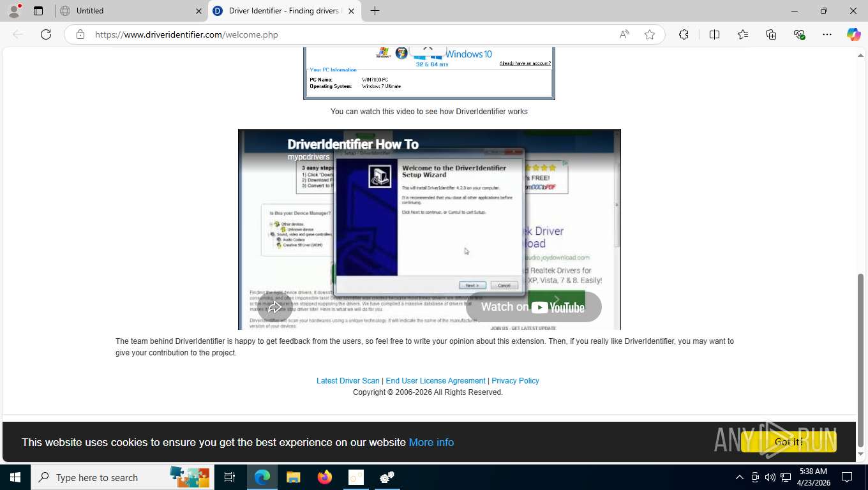Activate Read aloud icon in address bar
Viewport: 868px width, 490px height.
(x=624, y=34)
